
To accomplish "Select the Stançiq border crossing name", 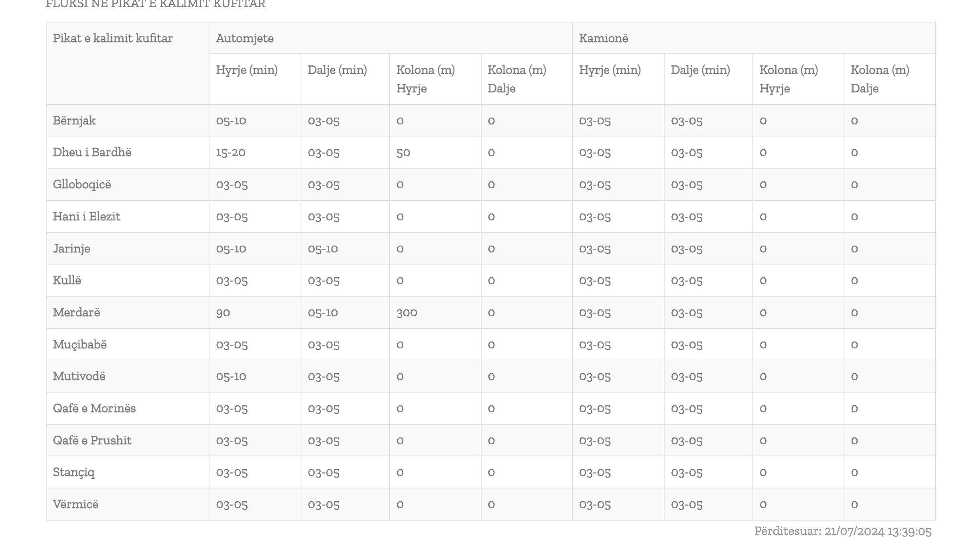I will (x=74, y=472).
